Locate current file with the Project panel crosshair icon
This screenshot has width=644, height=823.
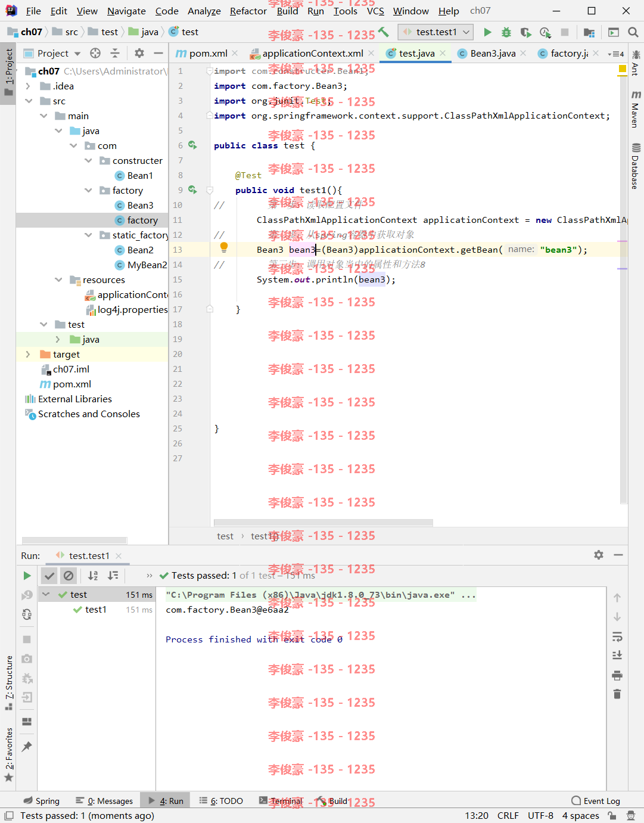click(95, 53)
